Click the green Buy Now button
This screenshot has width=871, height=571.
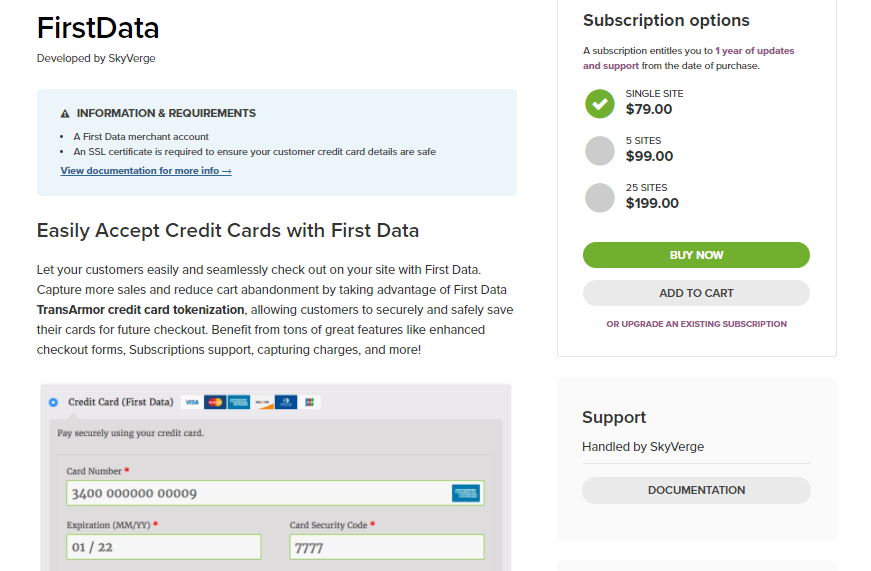click(x=696, y=255)
